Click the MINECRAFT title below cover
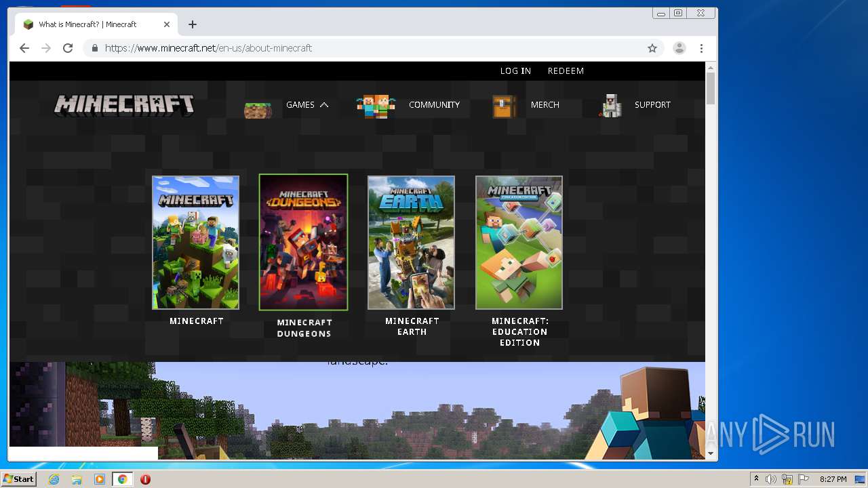 tap(196, 321)
